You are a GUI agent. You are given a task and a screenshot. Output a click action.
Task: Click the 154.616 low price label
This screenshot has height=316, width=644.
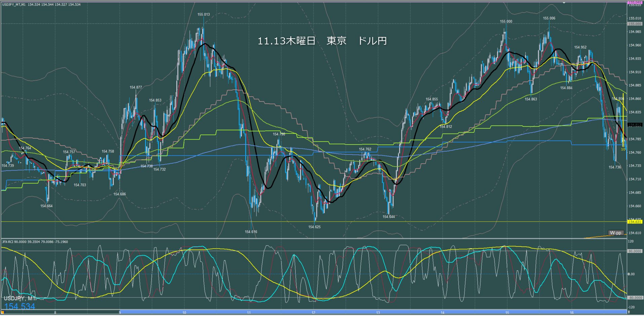(x=251, y=232)
